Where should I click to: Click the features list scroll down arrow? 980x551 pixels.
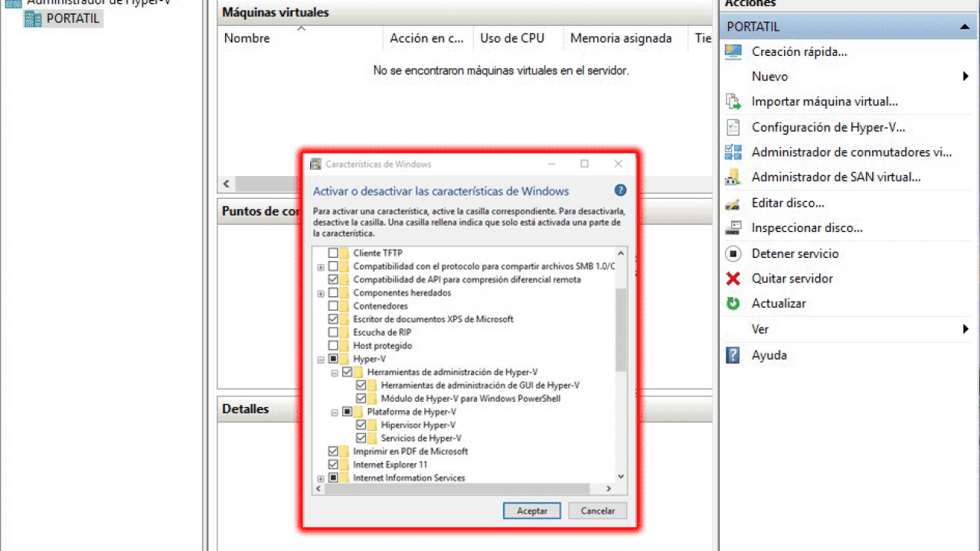pos(621,476)
